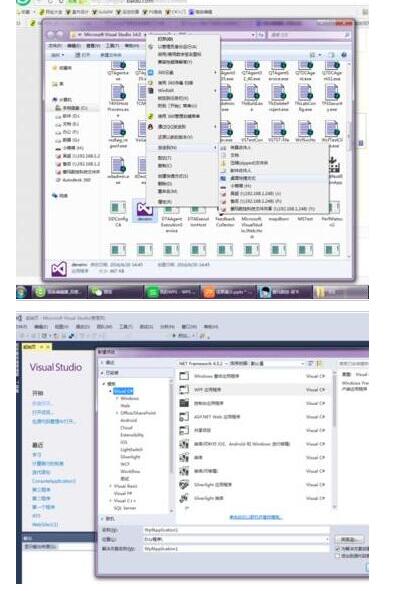
Task: Click the Explorer help question-mark icon
Action: pos(344,55)
